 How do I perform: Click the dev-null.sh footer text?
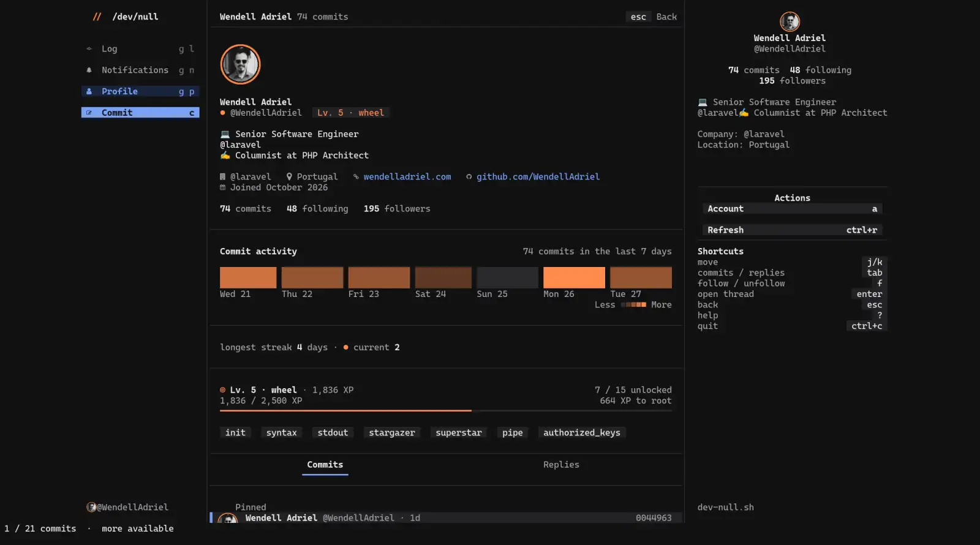726,508
